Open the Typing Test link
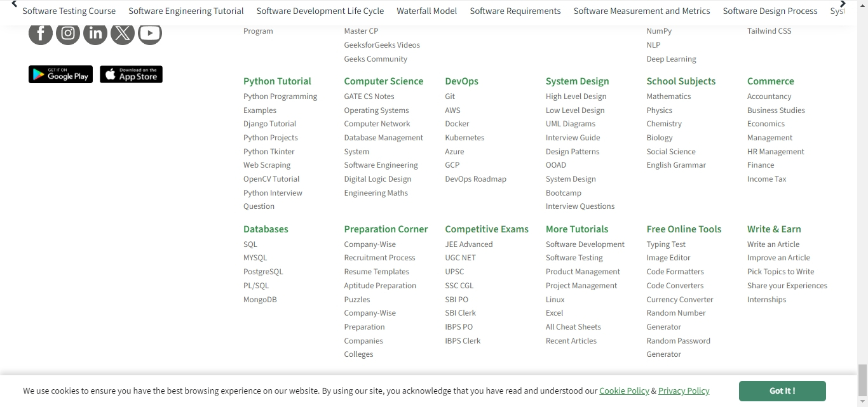The height and width of the screenshot is (407, 868). 666,244
